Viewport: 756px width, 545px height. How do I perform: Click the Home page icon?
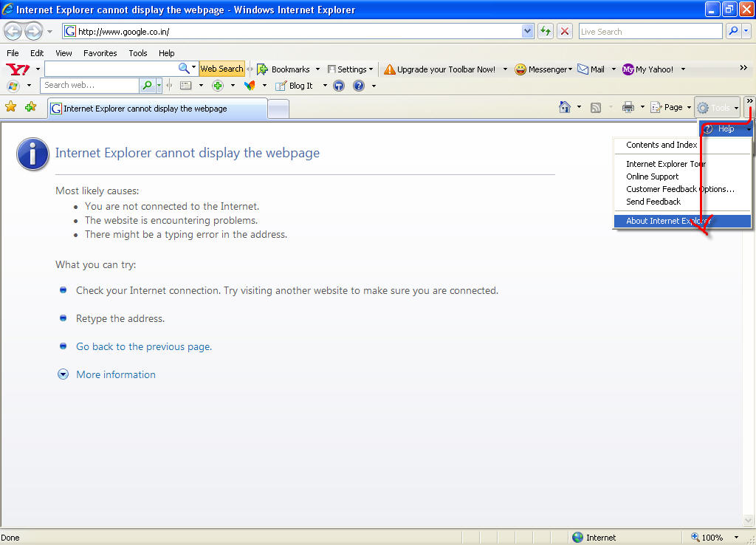[565, 107]
